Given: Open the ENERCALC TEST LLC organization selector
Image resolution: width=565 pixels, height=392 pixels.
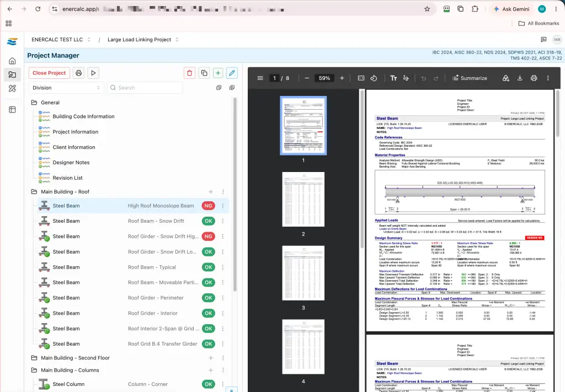Looking at the screenshot, I should tap(61, 40).
